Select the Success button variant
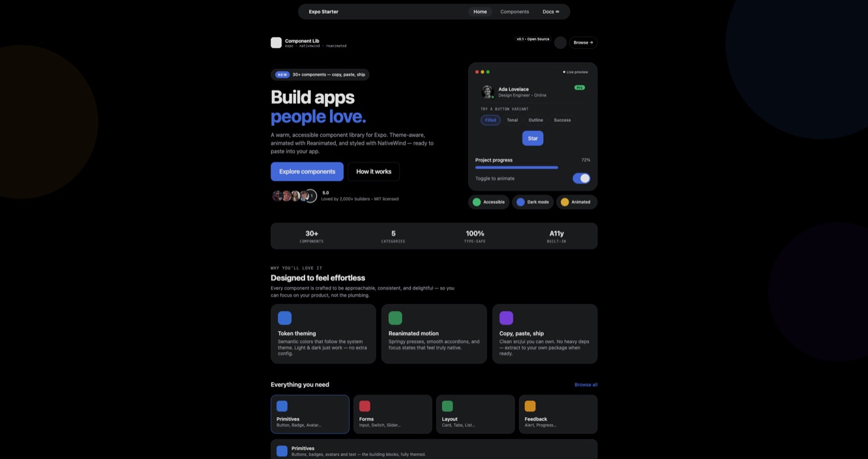The height and width of the screenshot is (459, 868). pos(562,120)
